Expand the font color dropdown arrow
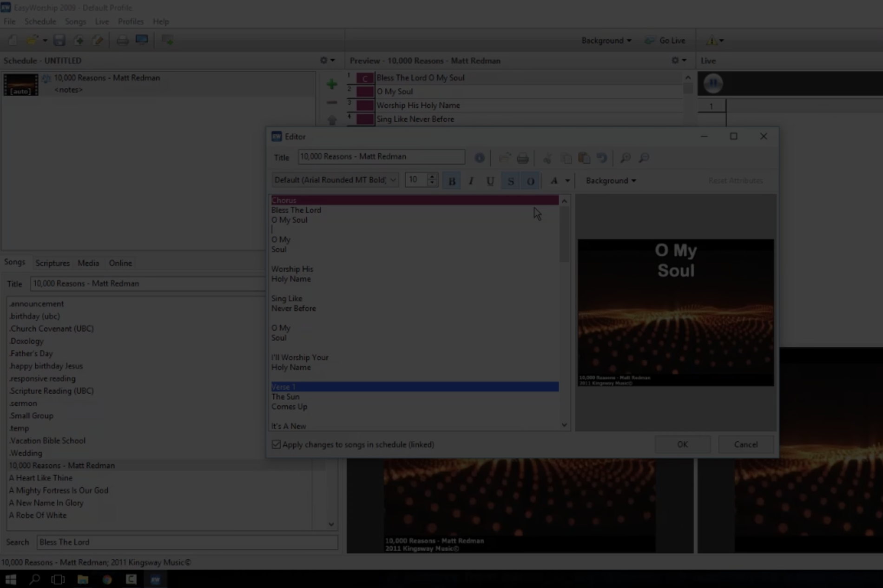The height and width of the screenshot is (588, 883). pyautogui.click(x=567, y=180)
